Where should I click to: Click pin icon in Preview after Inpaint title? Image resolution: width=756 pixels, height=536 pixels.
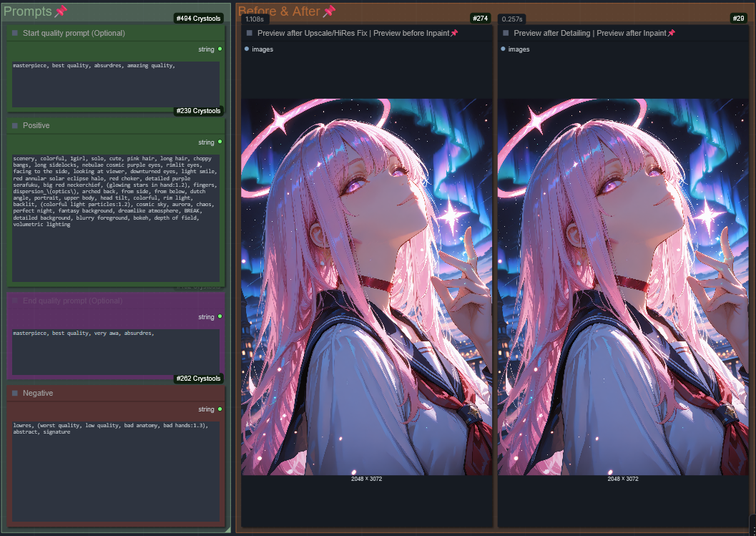671,33
